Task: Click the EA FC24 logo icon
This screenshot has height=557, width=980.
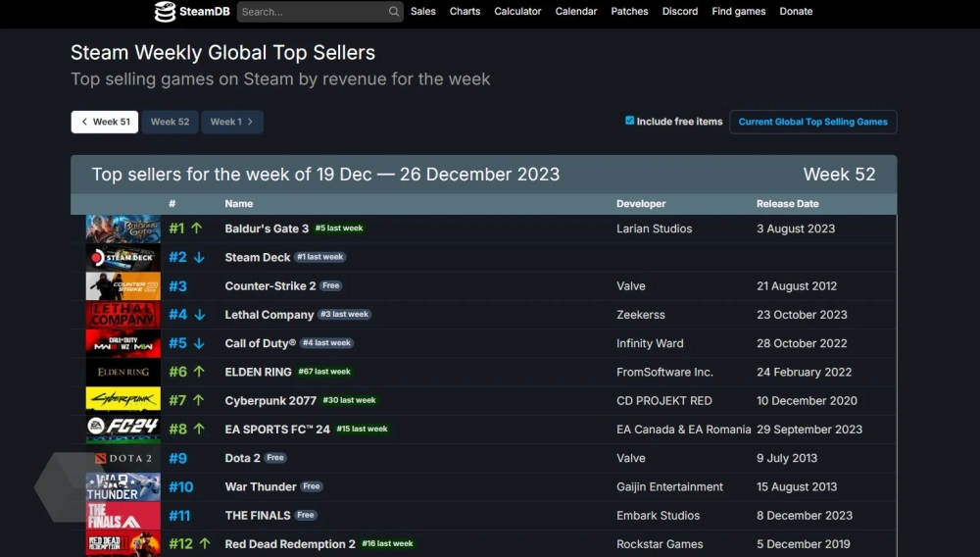Action: (x=122, y=430)
